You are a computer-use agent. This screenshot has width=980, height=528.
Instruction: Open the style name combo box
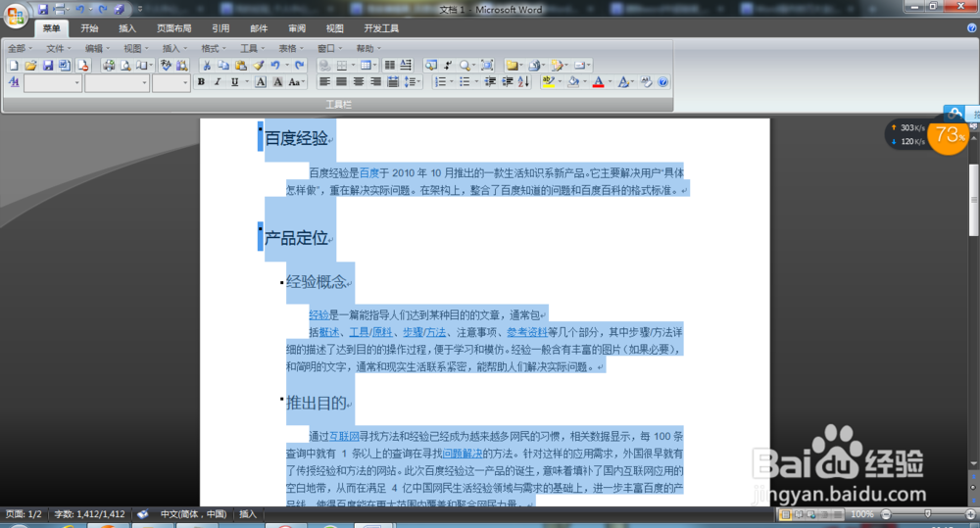[x=53, y=82]
